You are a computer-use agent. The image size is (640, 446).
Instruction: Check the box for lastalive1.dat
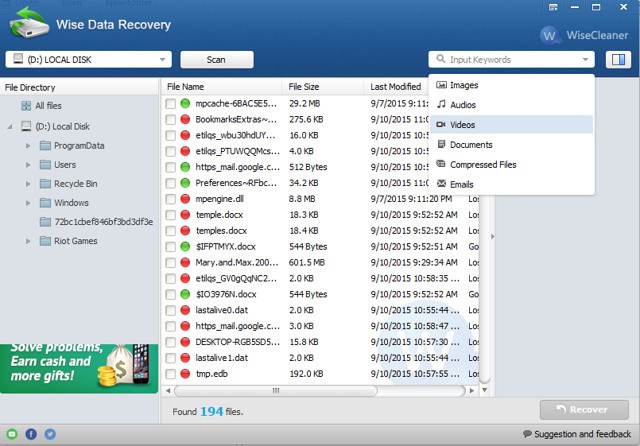[171, 358]
